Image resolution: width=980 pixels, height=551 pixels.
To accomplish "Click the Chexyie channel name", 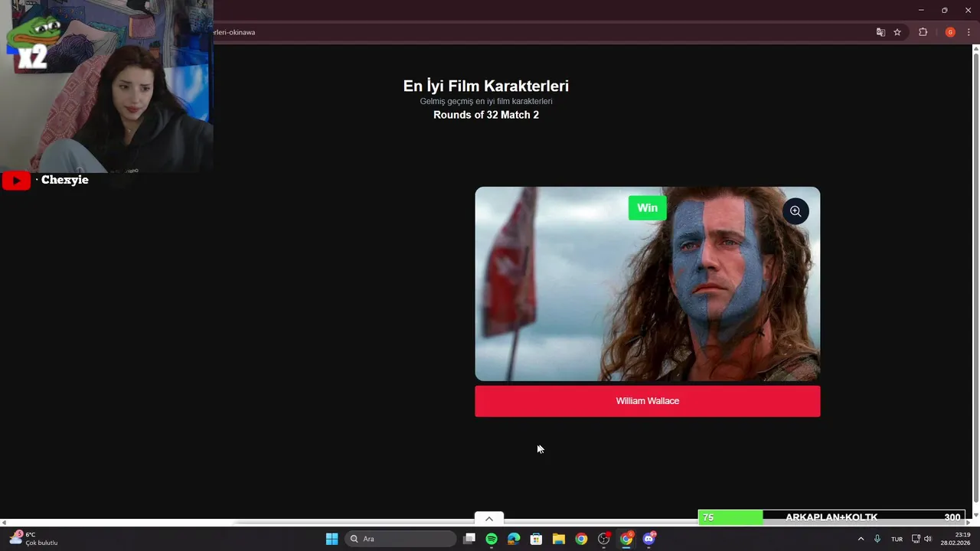I will 65,180.
